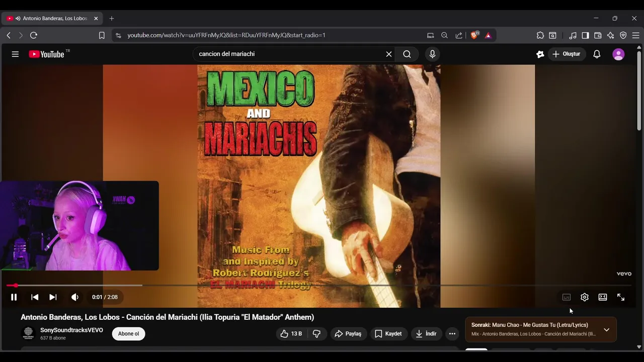The image size is (644, 362).
Task: Go forward in browser history
Action: pos(21,35)
